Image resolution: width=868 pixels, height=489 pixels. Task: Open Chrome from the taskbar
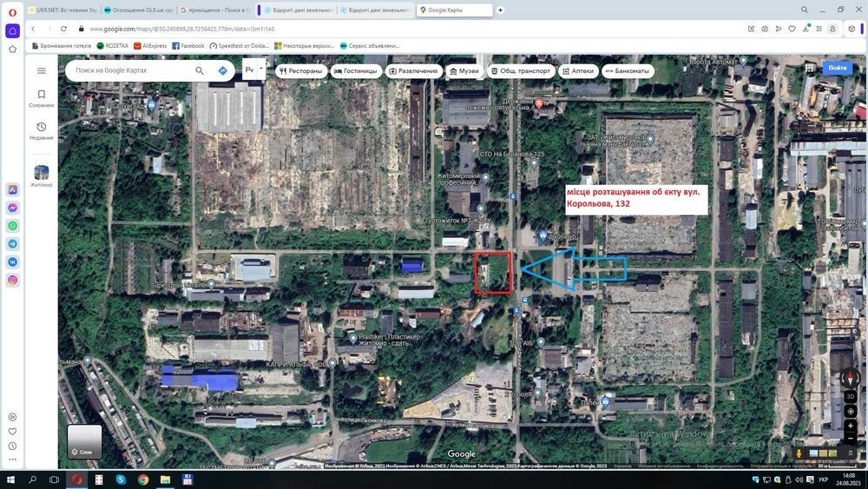click(143, 479)
